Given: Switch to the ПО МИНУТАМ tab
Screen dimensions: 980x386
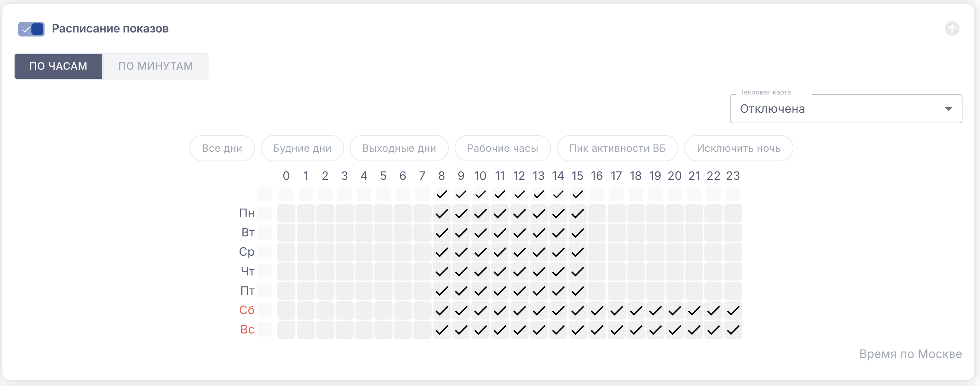Looking at the screenshot, I should 155,66.
